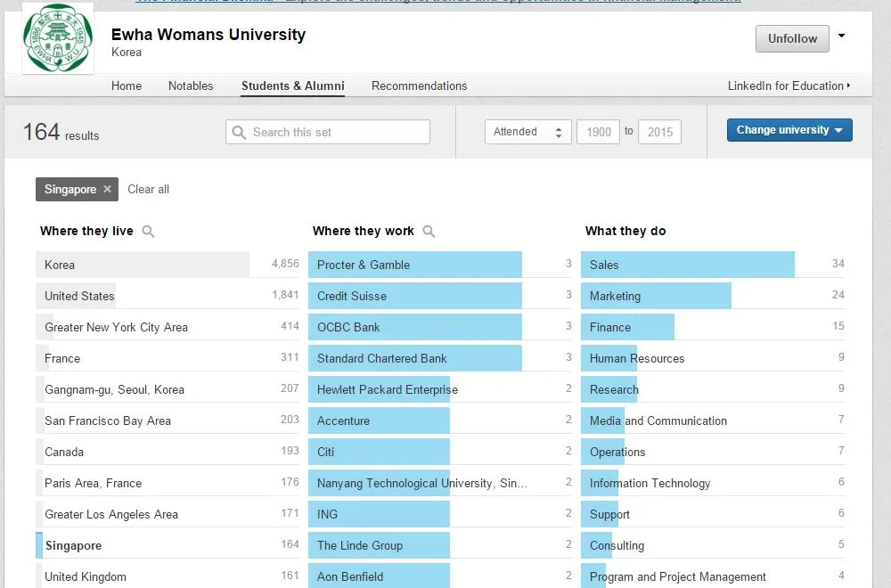Click the highlighted Singapore location row
Image resolution: width=891 pixels, height=588 pixels.
[x=168, y=545]
